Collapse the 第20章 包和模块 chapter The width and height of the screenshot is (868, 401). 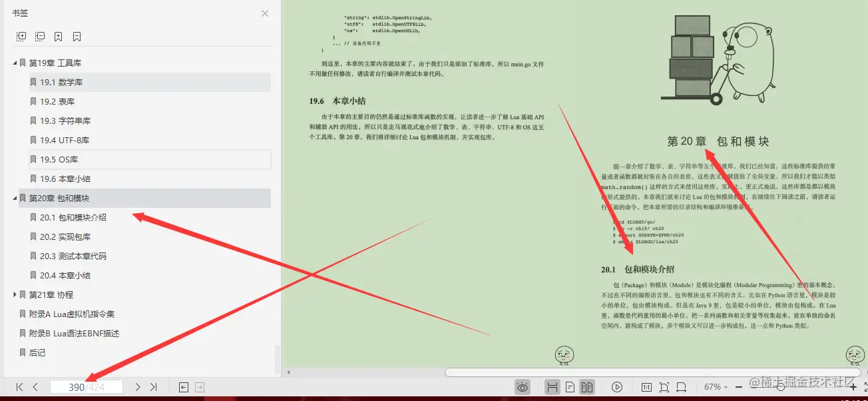(x=15, y=198)
